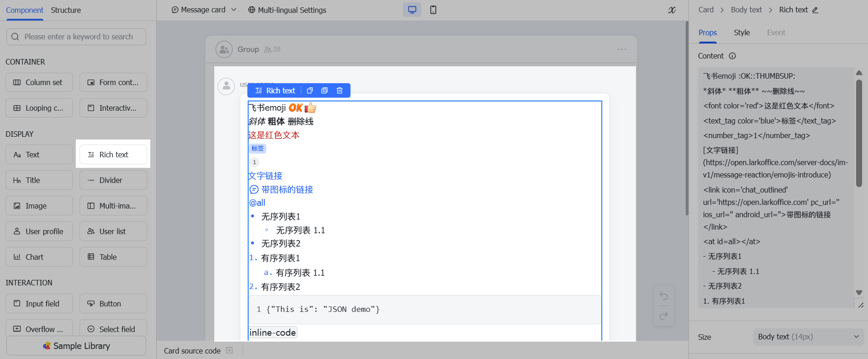Select the Multi-image component

113,206
